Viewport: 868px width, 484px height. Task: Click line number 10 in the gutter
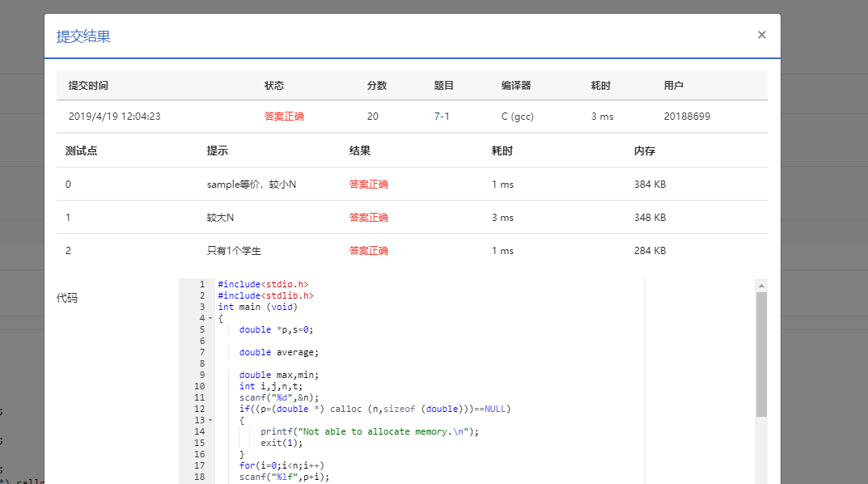click(199, 386)
